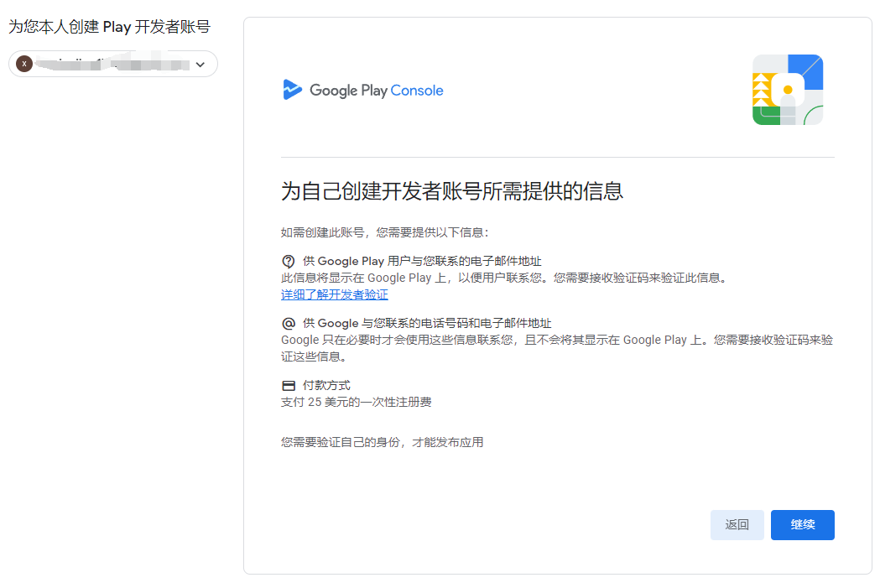The width and height of the screenshot is (880, 588).
Task: Click the 为您本人创建 Play 开发者账号 title
Action: pos(109,26)
